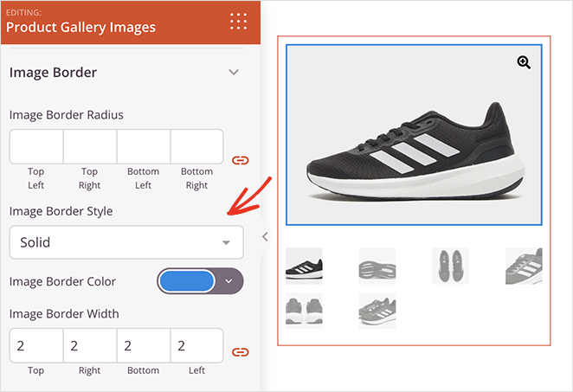
Task: Click the Right border width field
Action: (90, 345)
